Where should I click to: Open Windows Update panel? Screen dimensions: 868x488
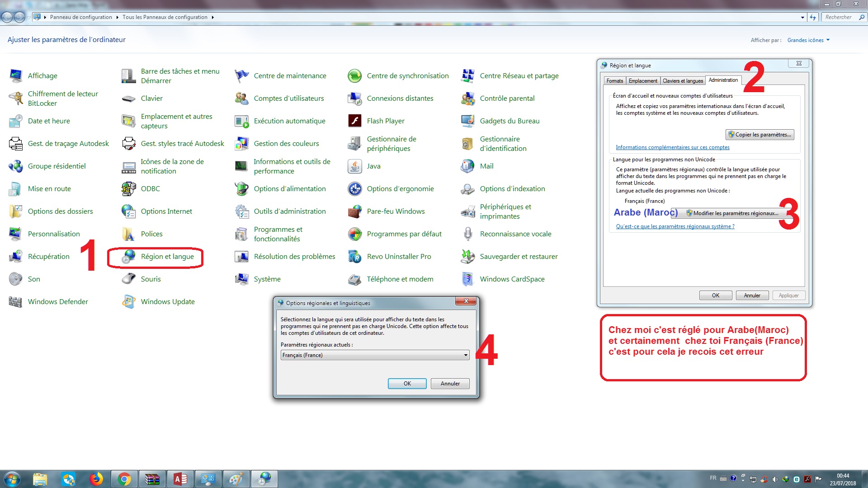tap(167, 301)
